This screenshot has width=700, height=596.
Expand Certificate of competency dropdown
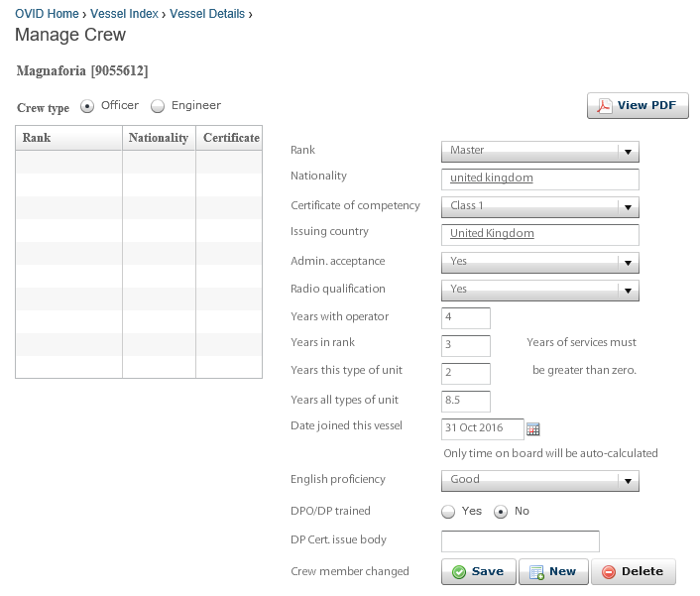539,207
